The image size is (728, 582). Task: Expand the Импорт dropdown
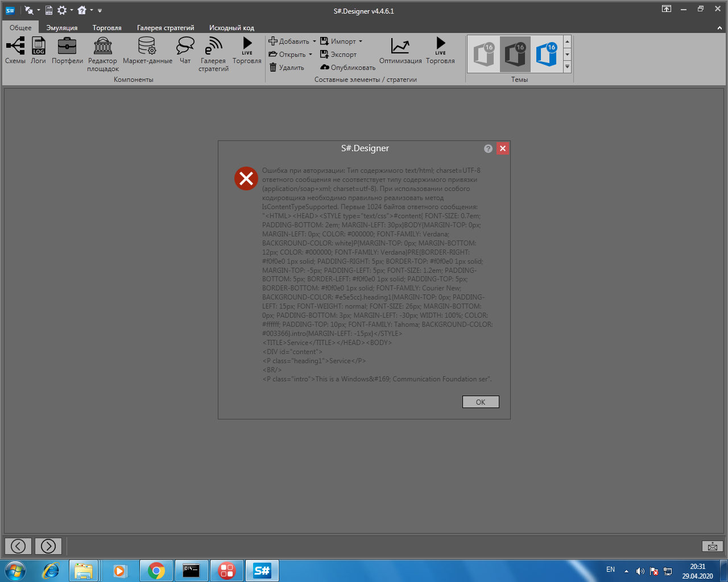point(360,41)
